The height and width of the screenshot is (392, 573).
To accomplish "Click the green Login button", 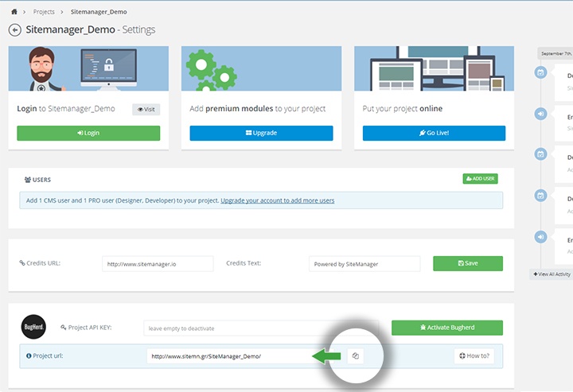I will pyautogui.click(x=88, y=133).
